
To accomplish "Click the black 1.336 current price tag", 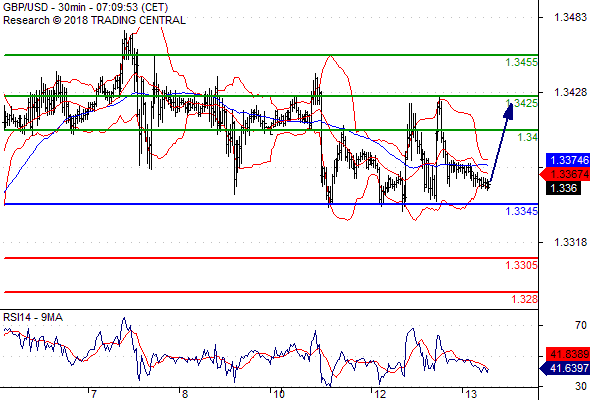I will click(563, 188).
